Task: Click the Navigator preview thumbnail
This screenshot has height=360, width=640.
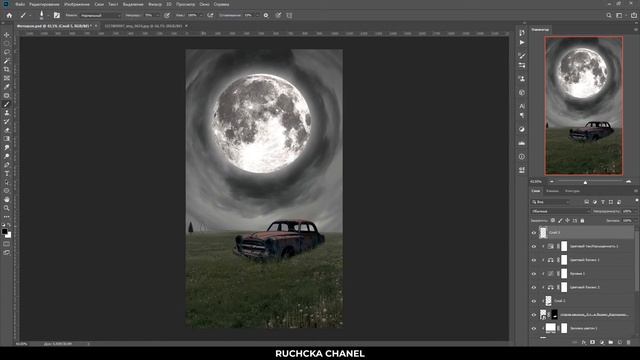Action: tap(584, 106)
